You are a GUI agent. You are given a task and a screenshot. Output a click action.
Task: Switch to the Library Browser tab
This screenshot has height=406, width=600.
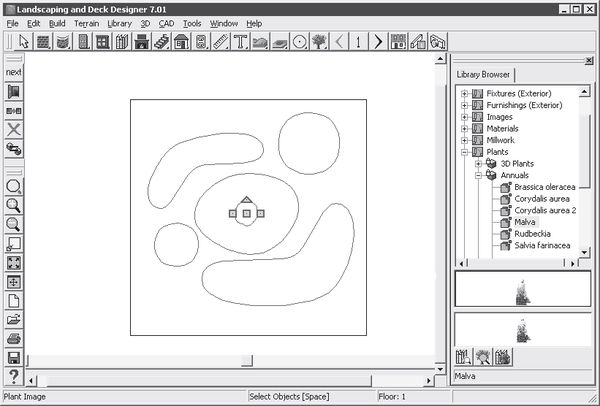[x=484, y=75]
